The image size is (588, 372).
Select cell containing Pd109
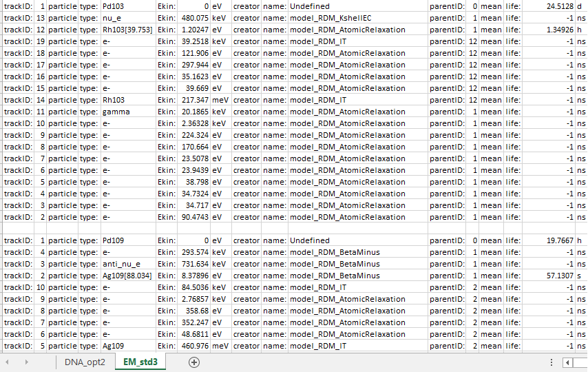128,240
